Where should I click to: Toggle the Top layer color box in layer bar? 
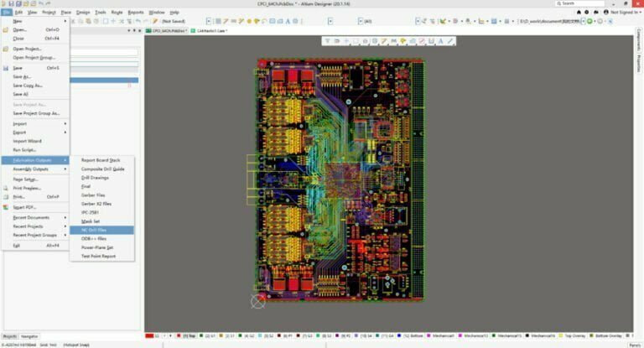click(x=179, y=335)
